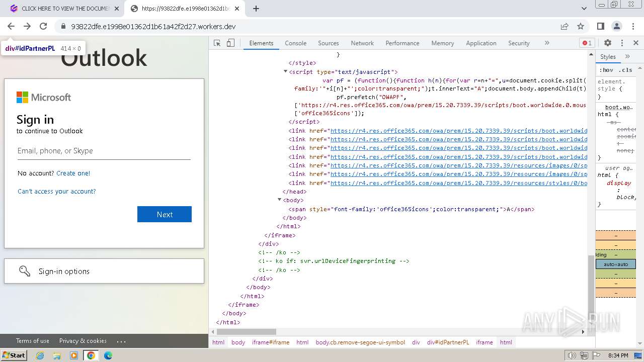Click the share page icon in address bar
This screenshot has width=644, height=362.
coord(565,26)
